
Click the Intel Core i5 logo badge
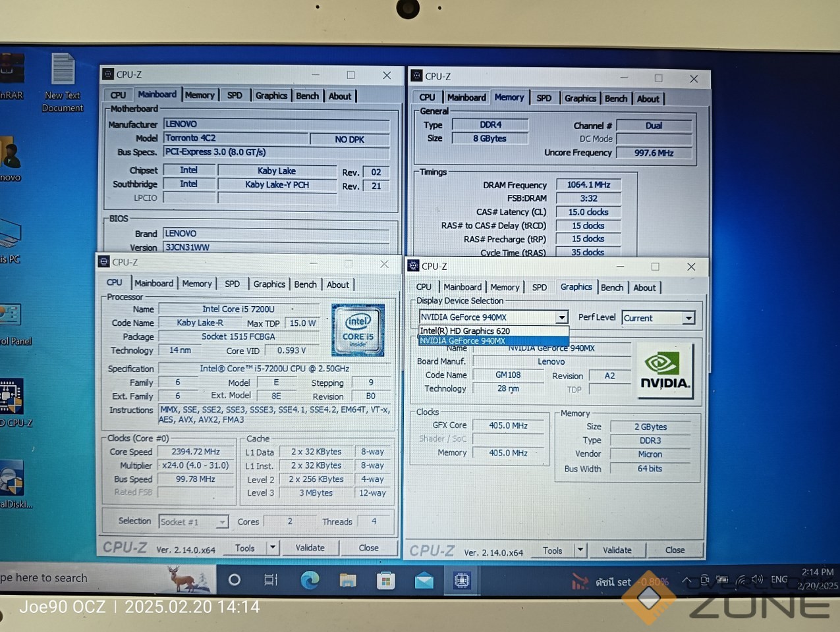coord(358,330)
